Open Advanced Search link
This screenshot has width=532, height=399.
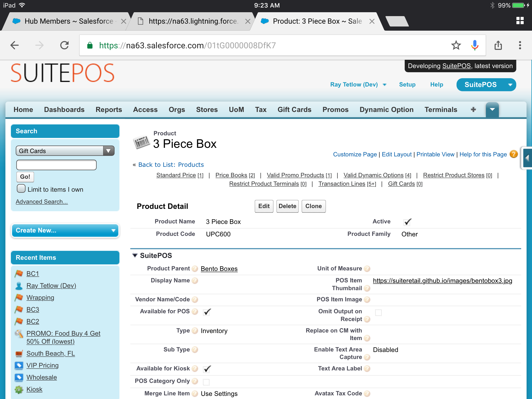42,202
